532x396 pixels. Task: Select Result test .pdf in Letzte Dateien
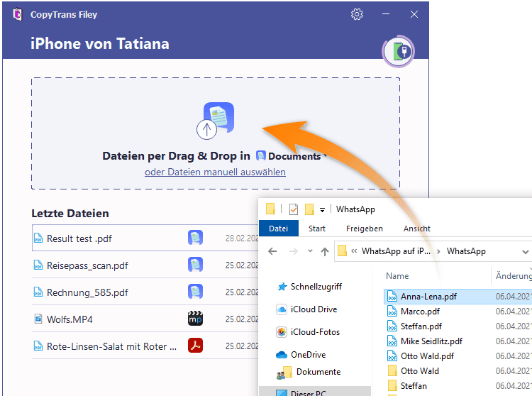coord(145,238)
